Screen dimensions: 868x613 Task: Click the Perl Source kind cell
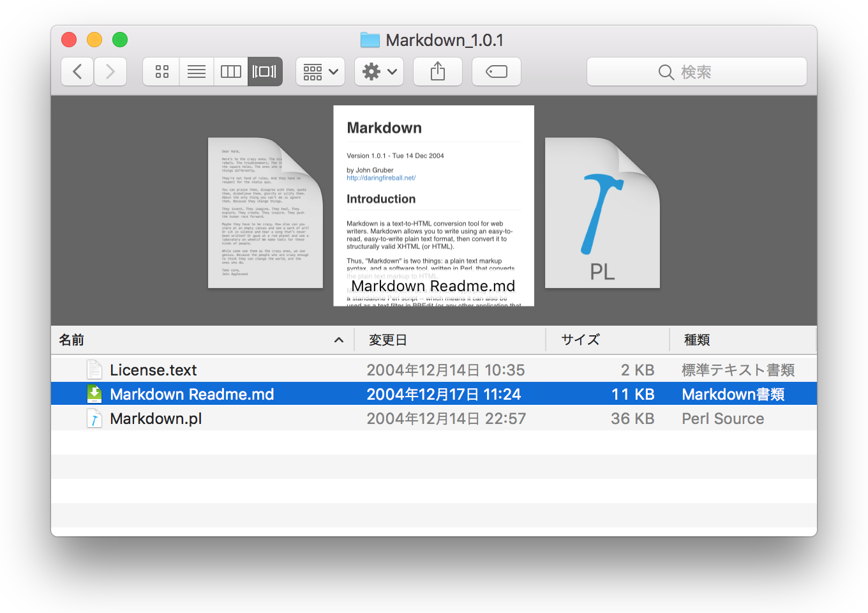(723, 418)
